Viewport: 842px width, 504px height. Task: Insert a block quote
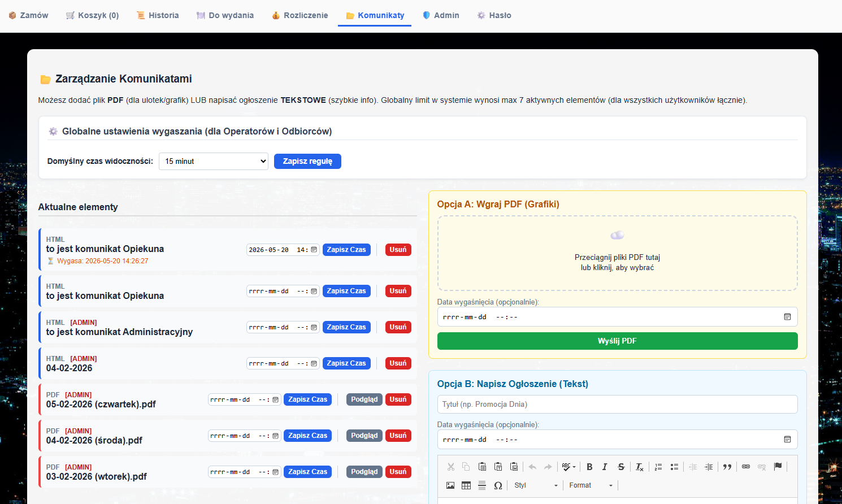click(727, 467)
